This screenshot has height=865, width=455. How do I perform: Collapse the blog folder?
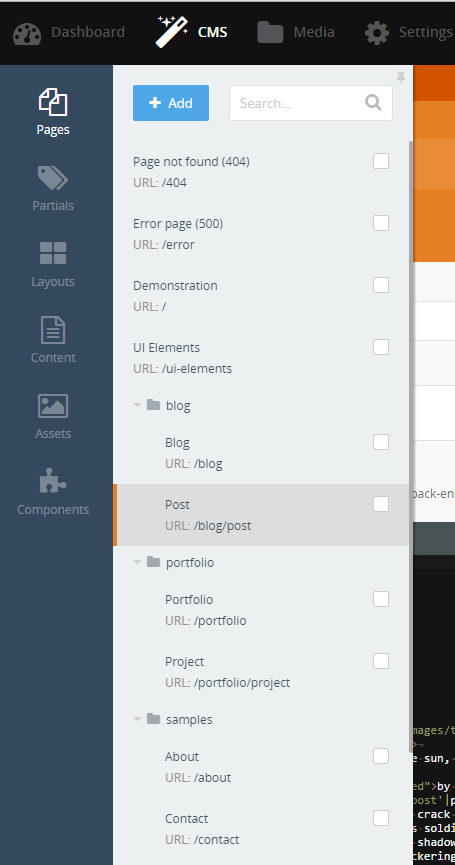coord(137,405)
